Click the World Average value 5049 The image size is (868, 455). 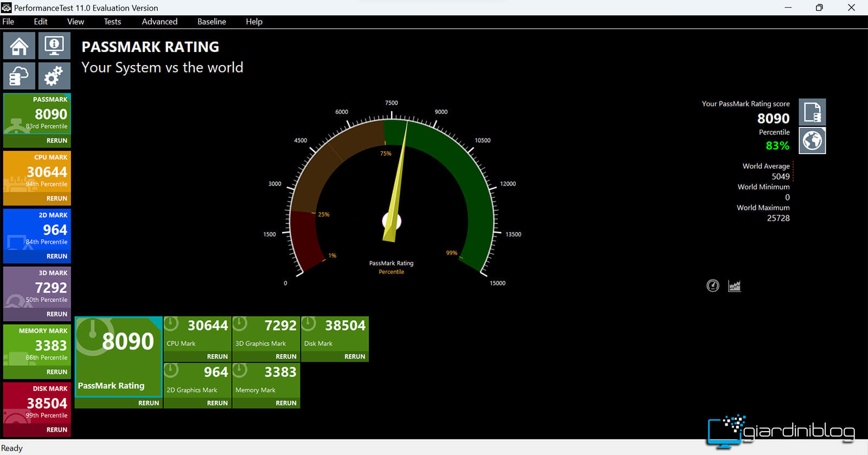click(x=781, y=176)
